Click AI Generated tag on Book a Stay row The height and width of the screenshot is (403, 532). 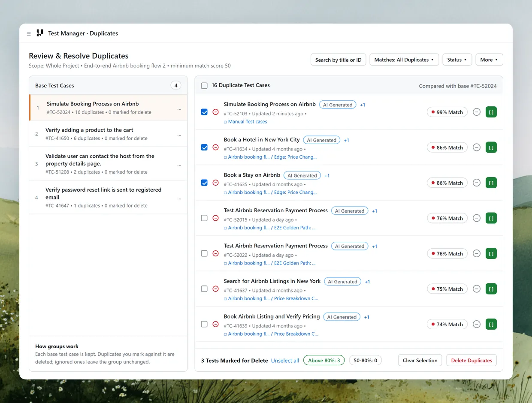pyautogui.click(x=302, y=175)
